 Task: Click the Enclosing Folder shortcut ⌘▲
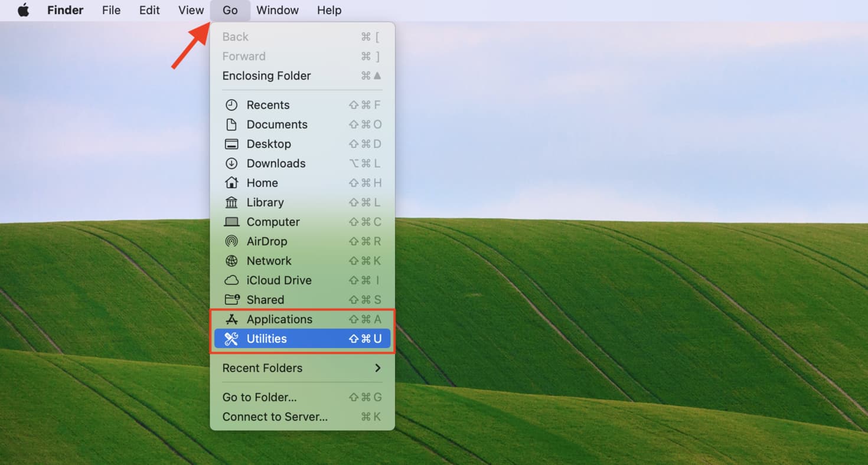tap(371, 76)
